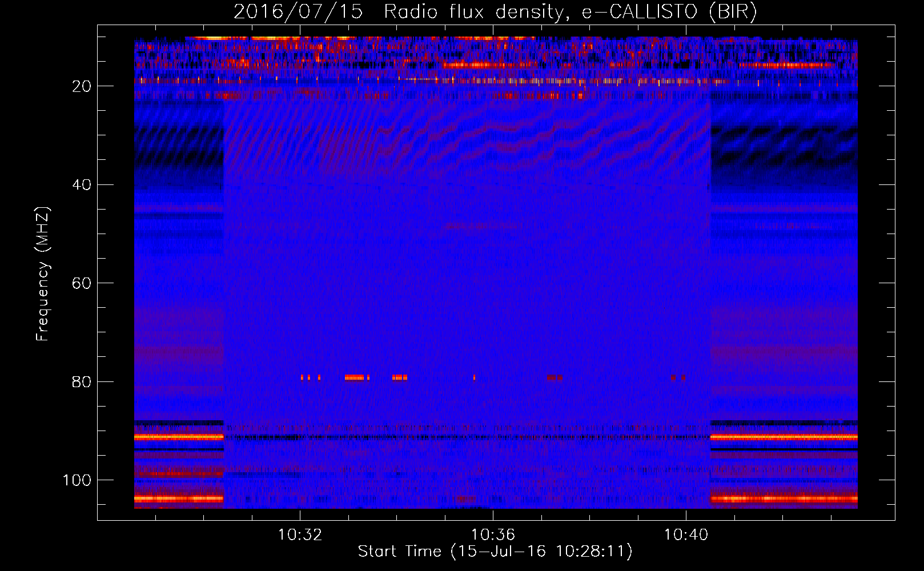Select the 10:36 time tick label
The width and height of the screenshot is (924, 571).
(x=492, y=535)
